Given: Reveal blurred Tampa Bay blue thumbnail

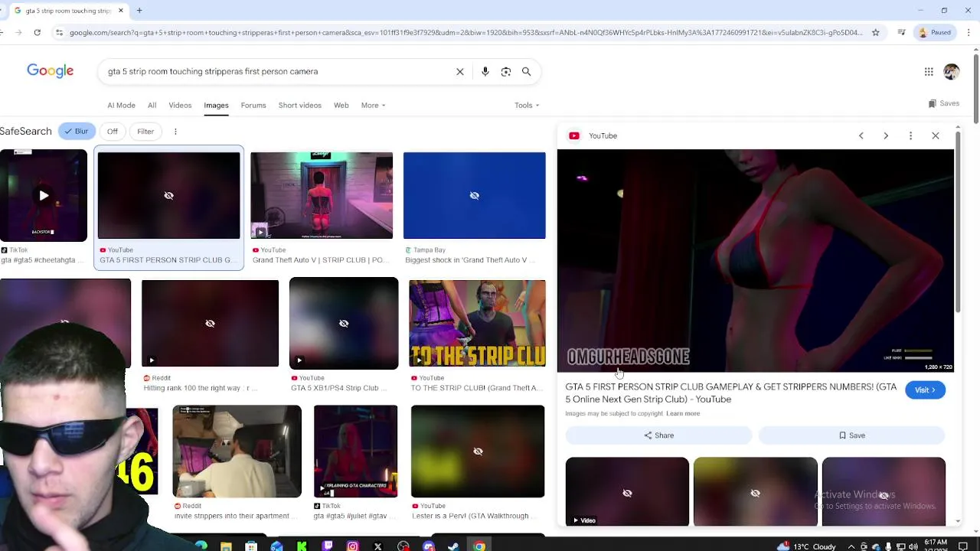Looking at the screenshot, I should pyautogui.click(x=475, y=196).
